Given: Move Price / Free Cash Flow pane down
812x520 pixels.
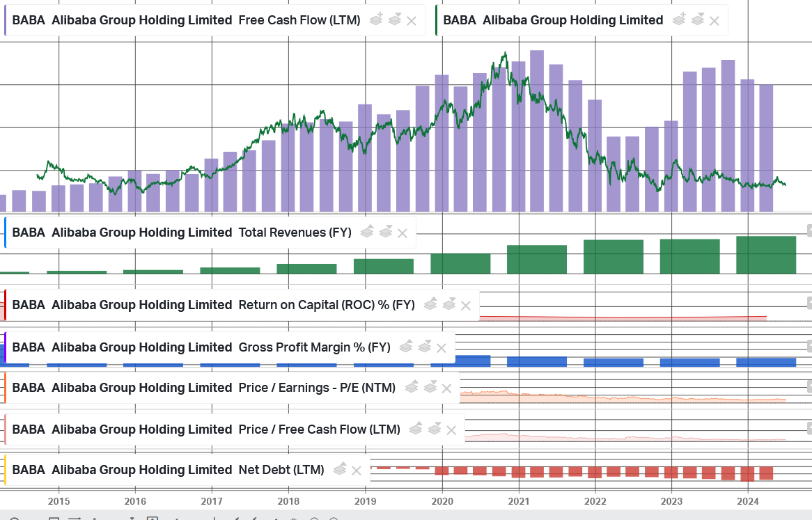Looking at the screenshot, I should pyautogui.click(x=434, y=429).
